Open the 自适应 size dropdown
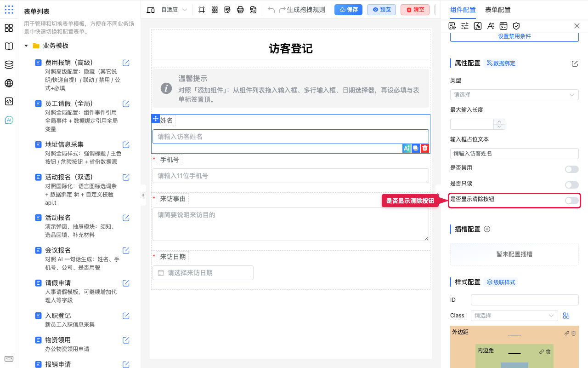 174,10
